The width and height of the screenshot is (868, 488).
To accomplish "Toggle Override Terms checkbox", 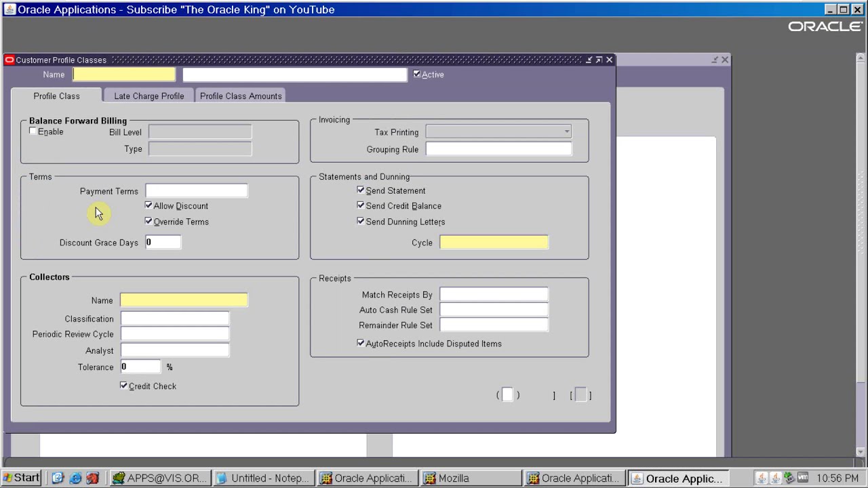I will (x=149, y=221).
